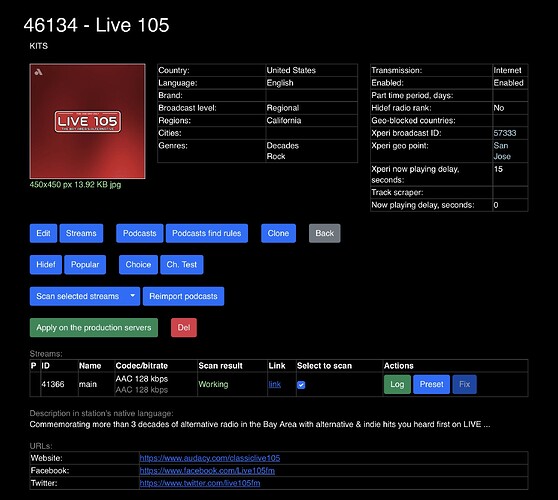
Task: Delete station with the Del button
Action: click(184, 327)
